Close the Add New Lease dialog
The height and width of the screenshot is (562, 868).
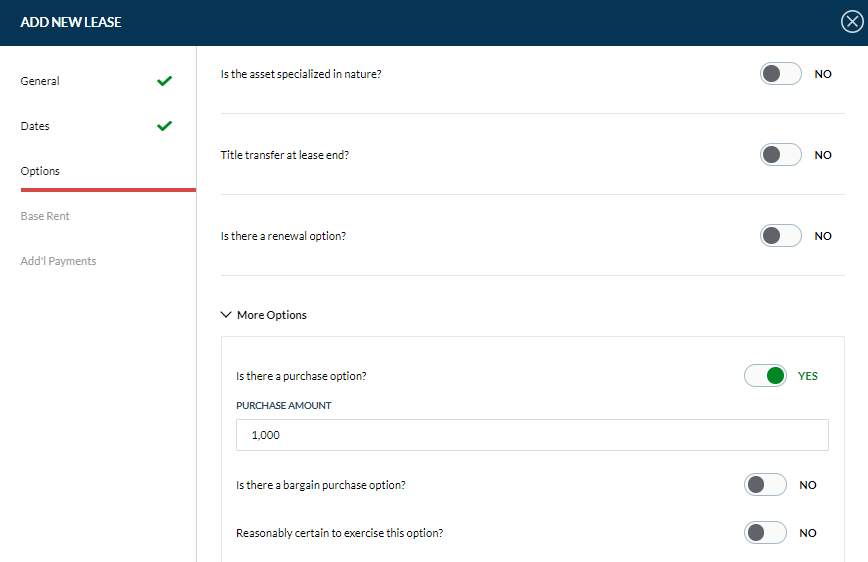(852, 22)
